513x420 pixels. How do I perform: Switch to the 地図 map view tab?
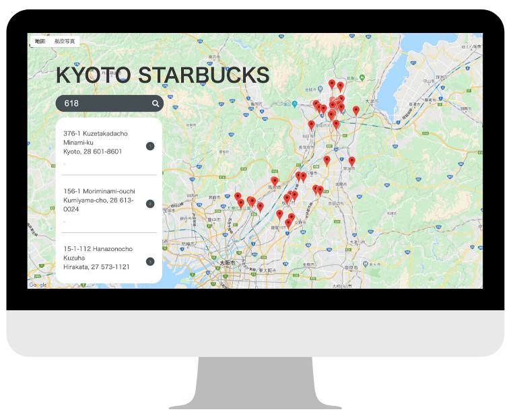pyautogui.click(x=40, y=41)
